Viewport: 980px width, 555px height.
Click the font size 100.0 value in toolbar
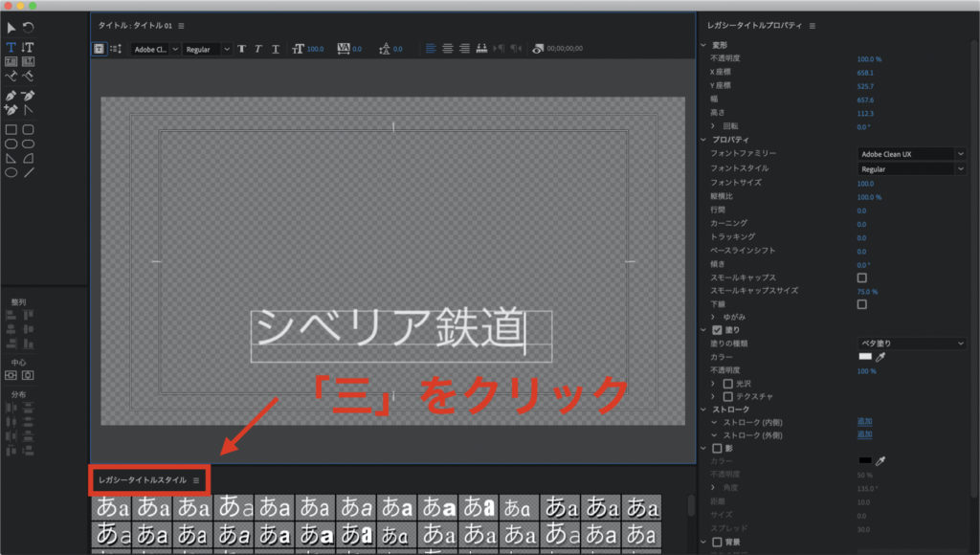point(316,49)
